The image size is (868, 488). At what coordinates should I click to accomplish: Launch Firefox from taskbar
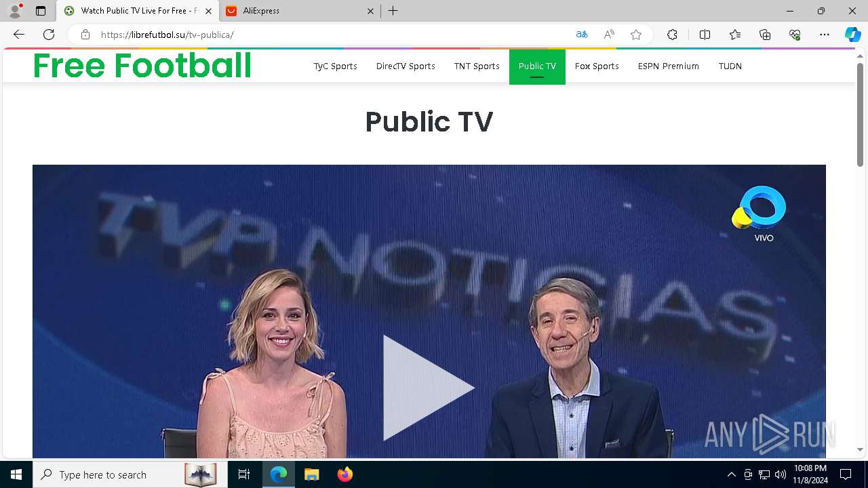[345, 474]
